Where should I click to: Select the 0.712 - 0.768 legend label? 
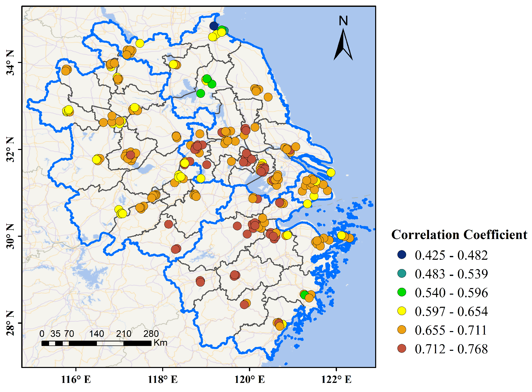click(451, 349)
